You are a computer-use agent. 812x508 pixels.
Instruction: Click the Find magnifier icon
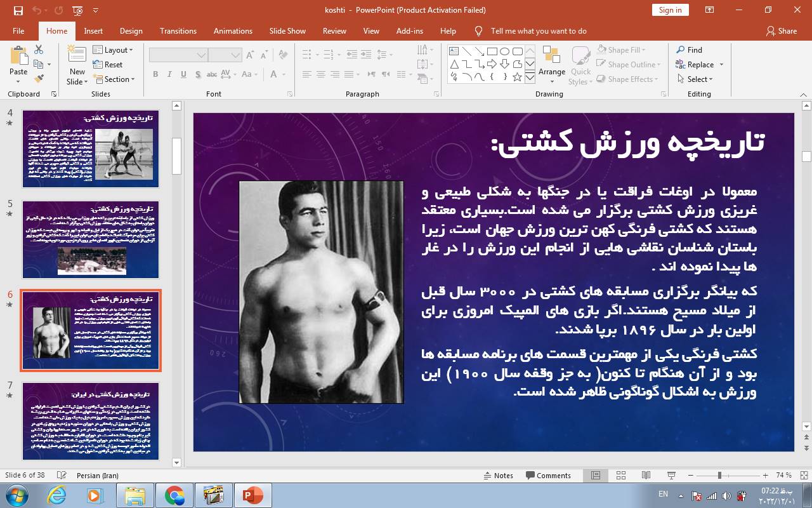(x=689, y=50)
